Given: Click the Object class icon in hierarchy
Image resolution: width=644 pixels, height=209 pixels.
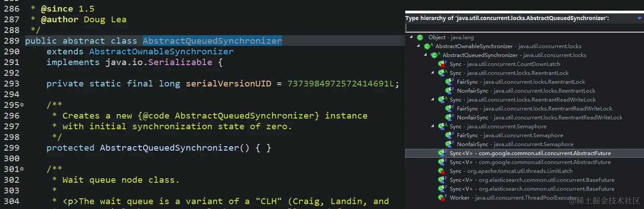Looking at the screenshot, I should (x=420, y=37).
